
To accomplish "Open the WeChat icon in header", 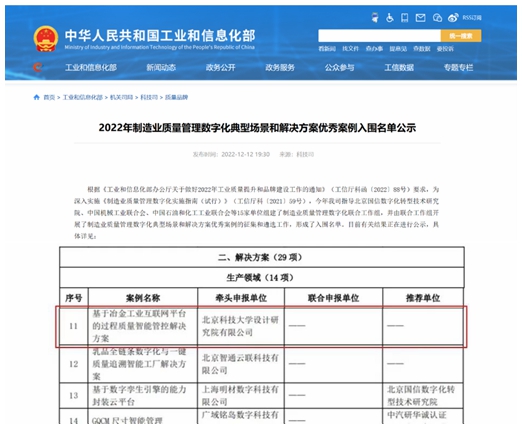I will click(x=437, y=18).
